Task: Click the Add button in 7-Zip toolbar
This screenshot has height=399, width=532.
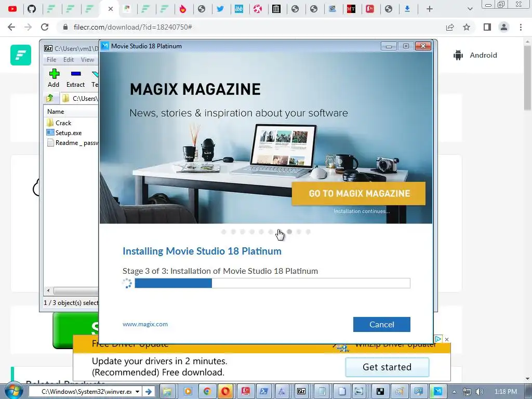Action: pos(54,78)
